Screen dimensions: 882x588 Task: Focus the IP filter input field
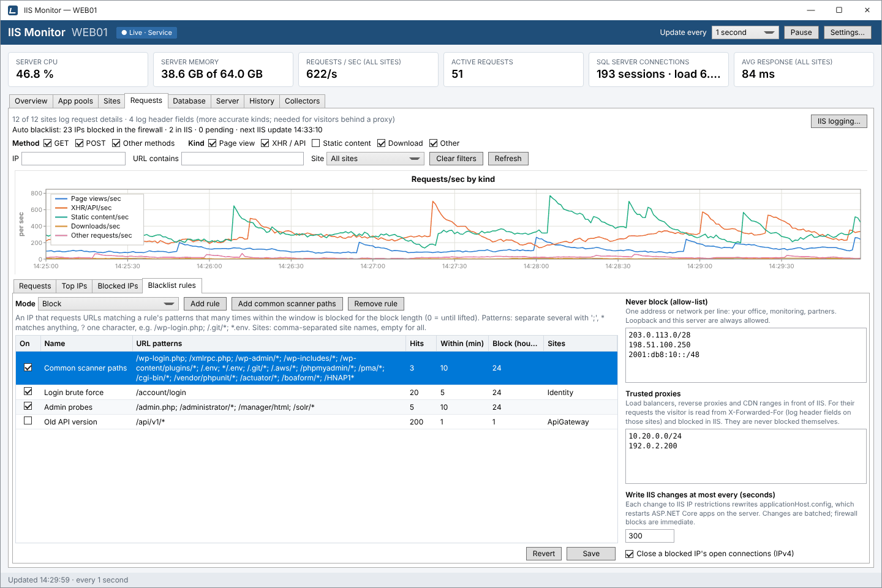pyautogui.click(x=73, y=159)
